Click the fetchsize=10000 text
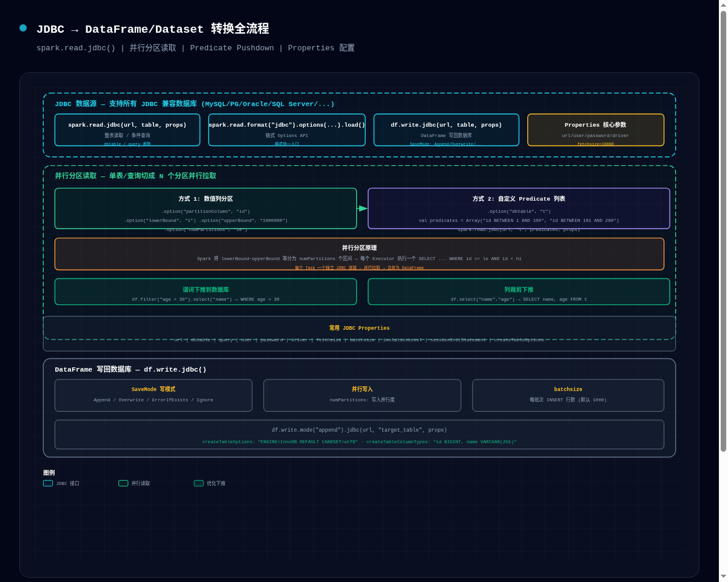The width and height of the screenshot is (728, 582). (596, 144)
